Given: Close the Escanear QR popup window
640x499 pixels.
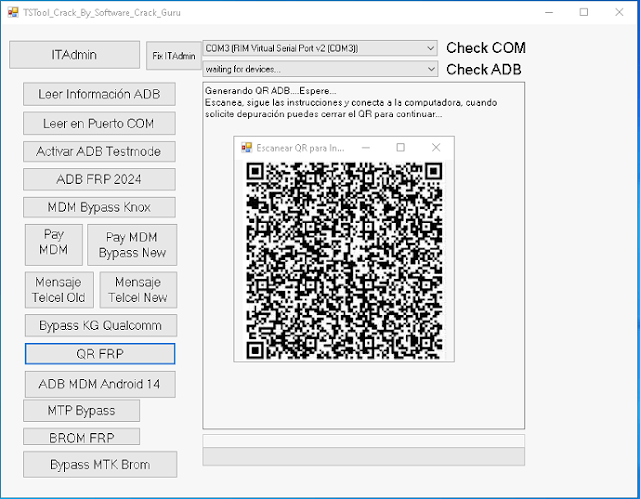Looking at the screenshot, I should pos(436,147).
